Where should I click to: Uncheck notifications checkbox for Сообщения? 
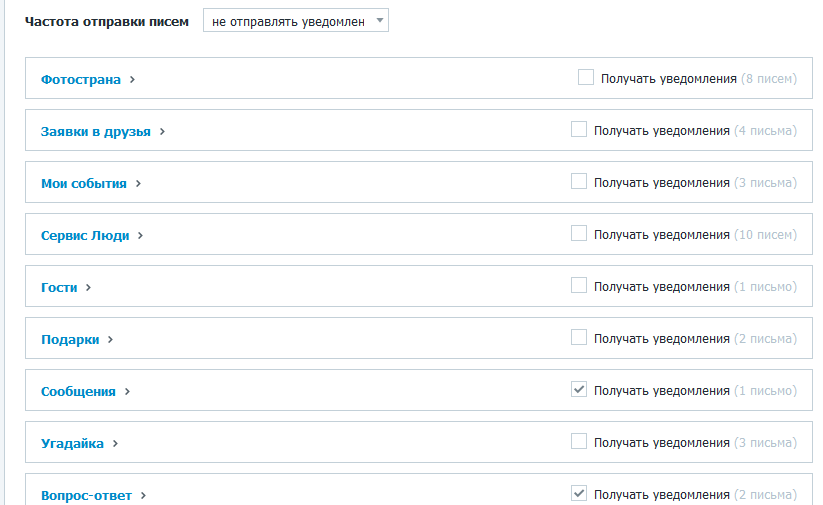[x=579, y=389]
